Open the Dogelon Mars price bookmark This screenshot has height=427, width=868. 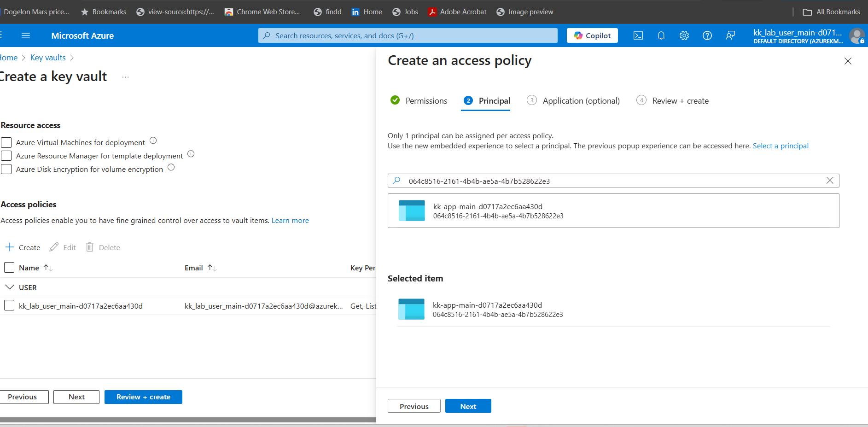36,12
